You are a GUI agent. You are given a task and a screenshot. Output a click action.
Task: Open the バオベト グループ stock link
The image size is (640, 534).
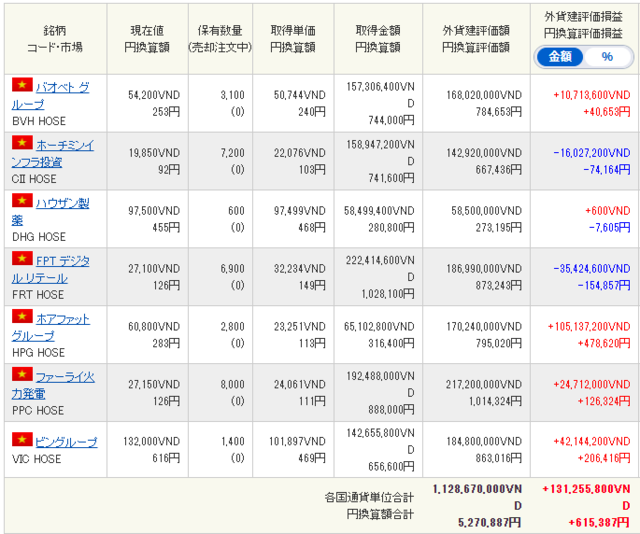51,96
